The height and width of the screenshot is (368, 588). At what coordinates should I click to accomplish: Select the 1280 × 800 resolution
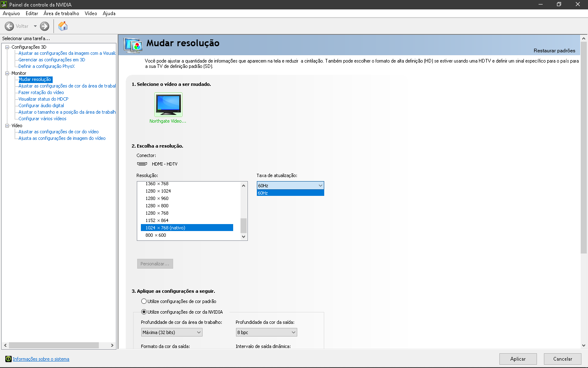tap(187, 206)
